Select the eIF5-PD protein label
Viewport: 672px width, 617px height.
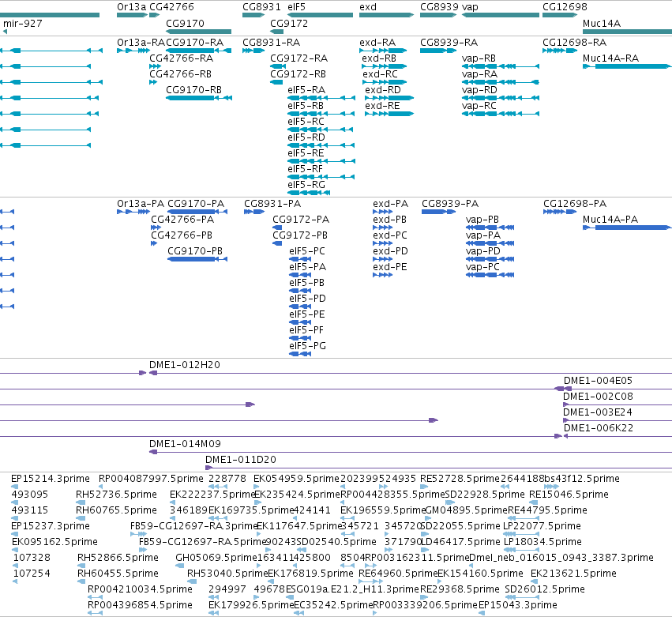tap(308, 299)
